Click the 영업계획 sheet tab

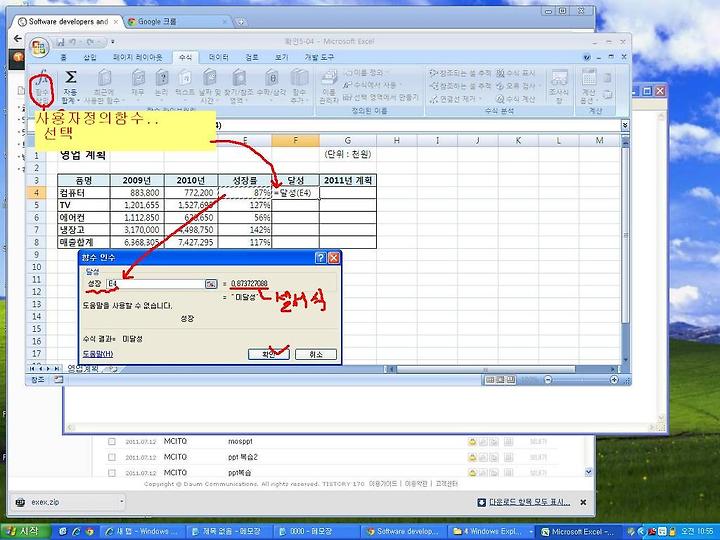pyautogui.click(x=83, y=369)
